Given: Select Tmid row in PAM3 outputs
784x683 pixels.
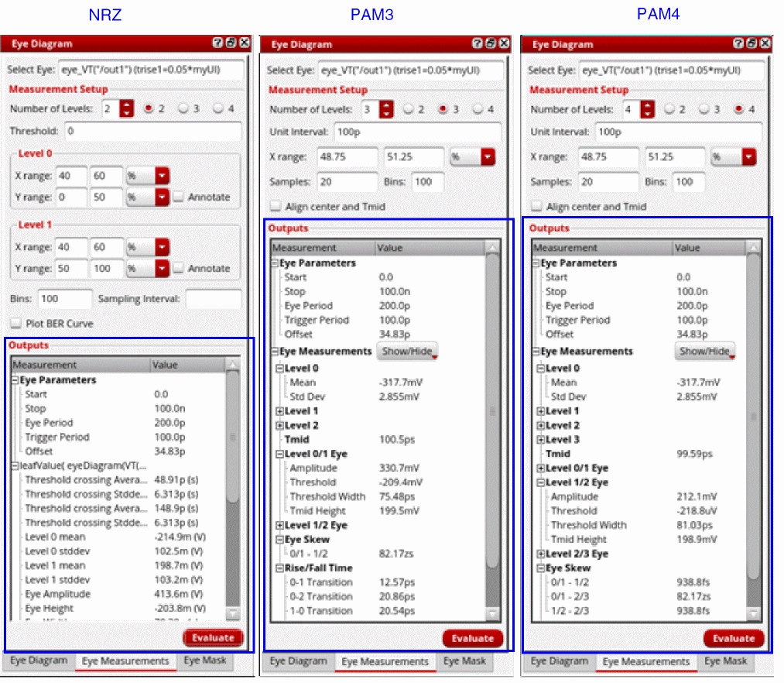Looking at the screenshot, I should 378,440.
